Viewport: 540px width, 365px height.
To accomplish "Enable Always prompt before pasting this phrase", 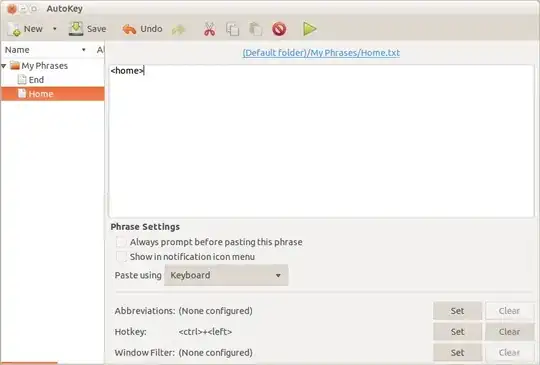I will pyautogui.click(x=121, y=242).
